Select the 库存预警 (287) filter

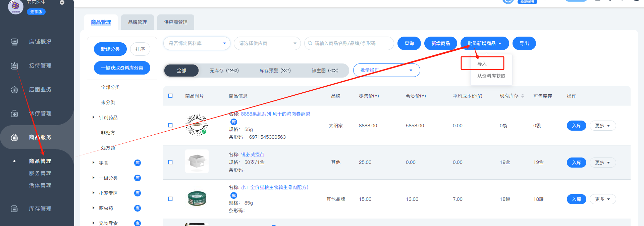(275, 71)
